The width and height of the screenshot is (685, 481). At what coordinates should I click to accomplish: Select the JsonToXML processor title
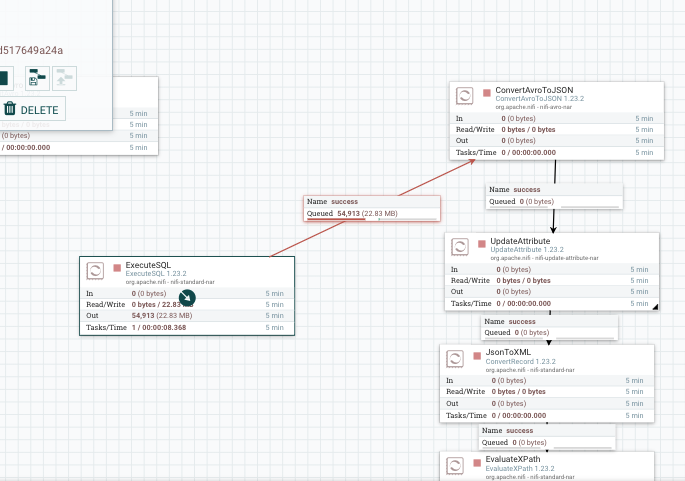coord(508,352)
